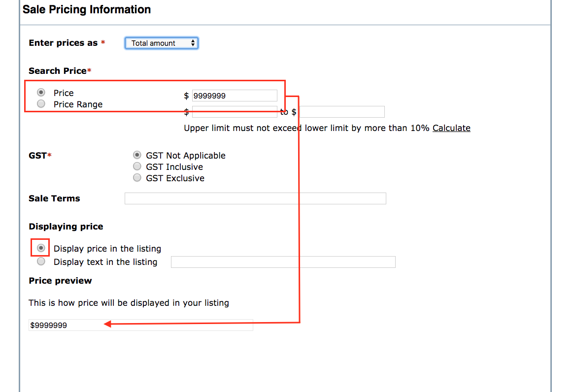
Task: Click the 'Sale Terms' label text
Action: pyautogui.click(x=54, y=198)
